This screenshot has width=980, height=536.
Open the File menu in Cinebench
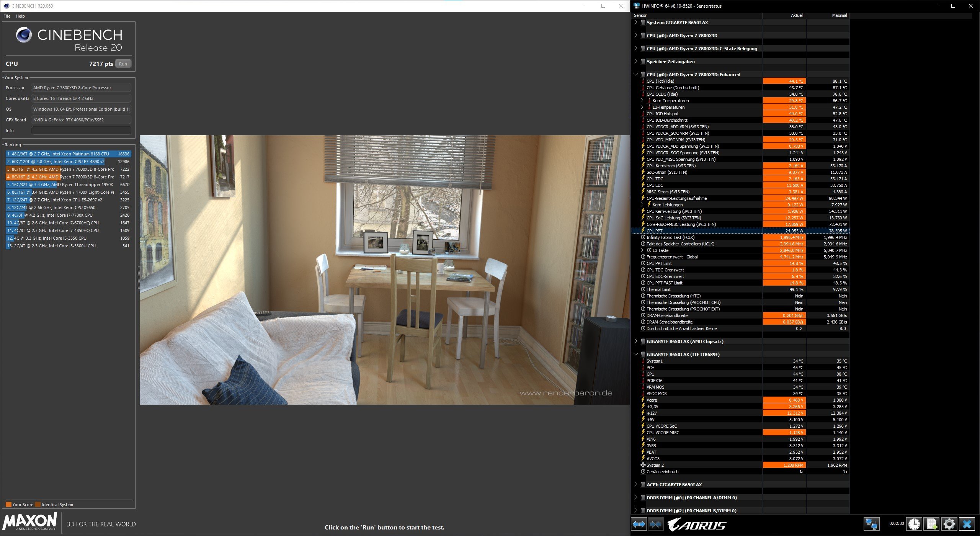[x=7, y=16]
